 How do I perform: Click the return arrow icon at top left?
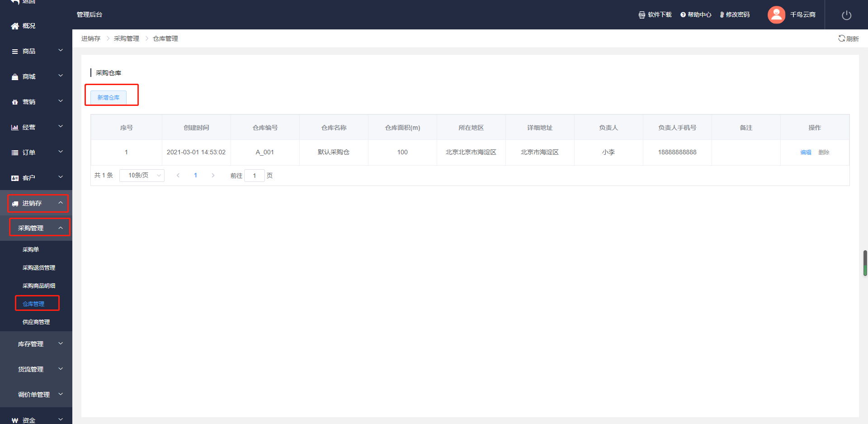point(15,2)
